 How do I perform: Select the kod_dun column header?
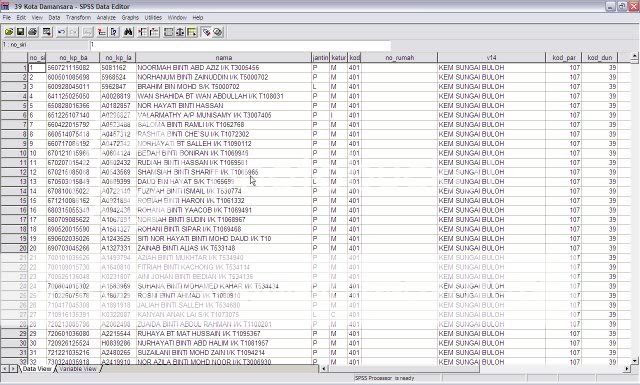[600, 58]
